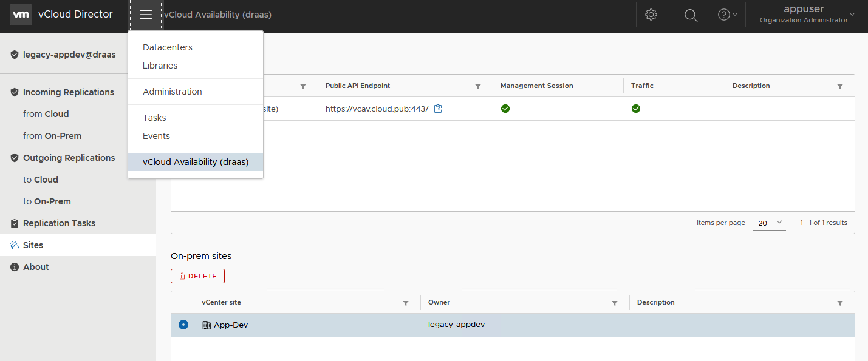Filter the vCenter site column
Screen dimensions: 868x361
(406, 303)
